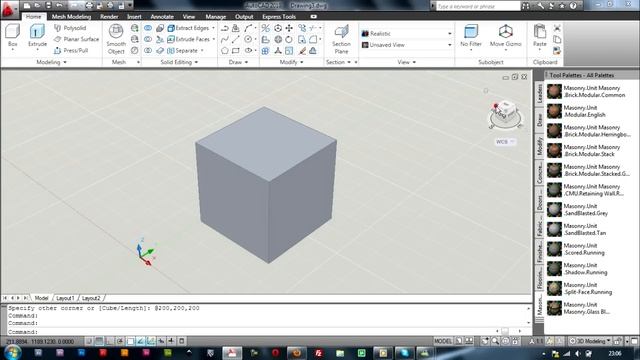
Task: Open FileZilla from the taskbar
Action: pyautogui.click(x=318, y=353)
